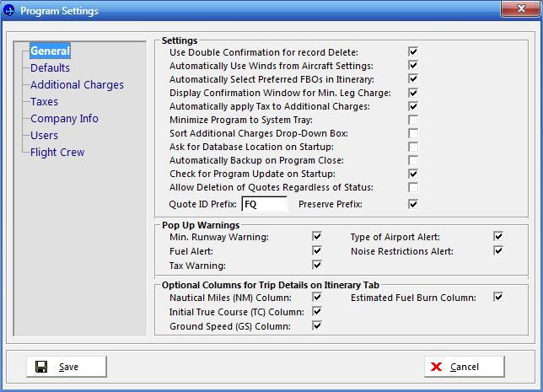Uncheck the Preserve Prefix checkbox
The image size is (543, 392).
(x=413, y=204)
